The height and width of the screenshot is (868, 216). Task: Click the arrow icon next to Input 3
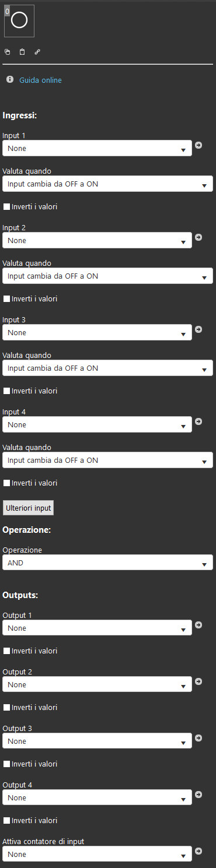coord(198,329)
